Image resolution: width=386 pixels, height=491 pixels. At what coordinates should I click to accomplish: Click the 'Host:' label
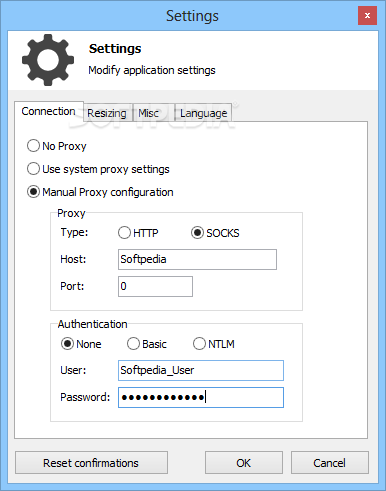pyautogui.click(x=73, y=259)
